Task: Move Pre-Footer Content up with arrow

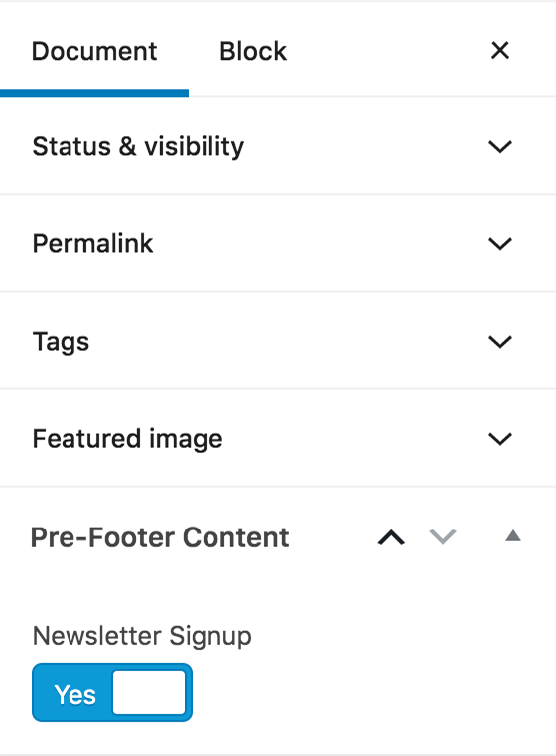Action: 391,537
